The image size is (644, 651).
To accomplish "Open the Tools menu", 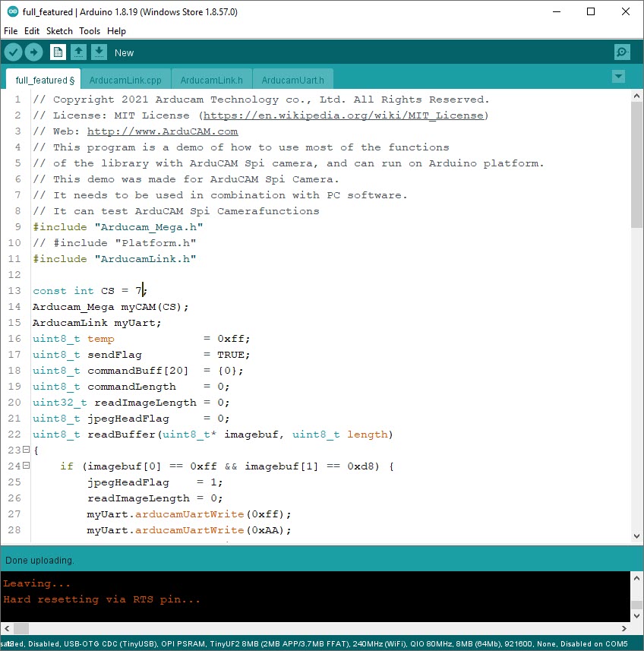I will click(x=90, y=31).
